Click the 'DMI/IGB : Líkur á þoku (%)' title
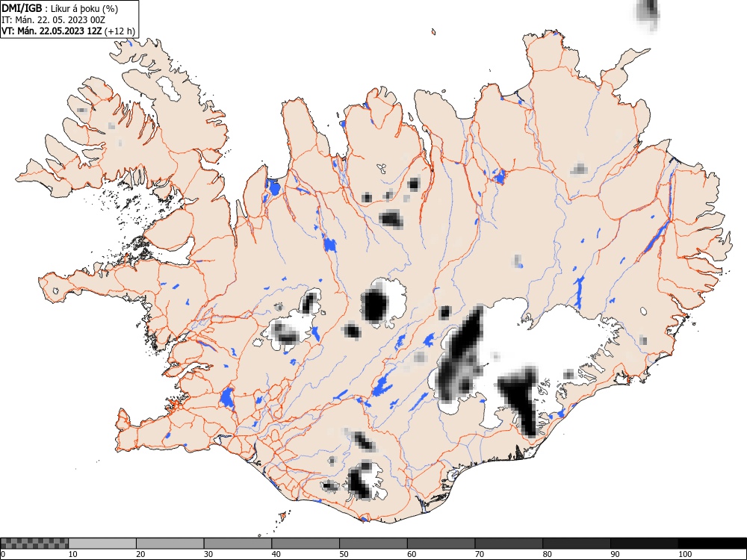Image resolution: width=747 pixels, height=560 pixels. 60,8
